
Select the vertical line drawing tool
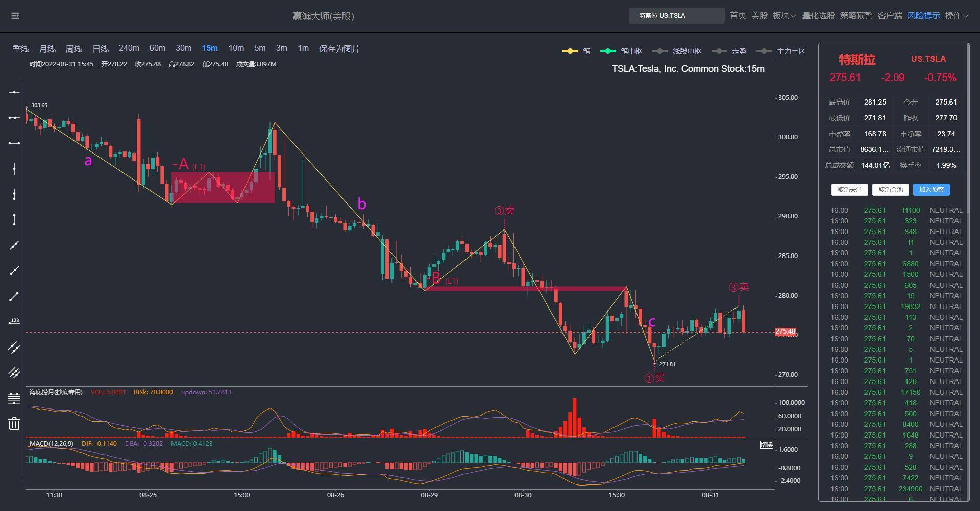[14, 169]
